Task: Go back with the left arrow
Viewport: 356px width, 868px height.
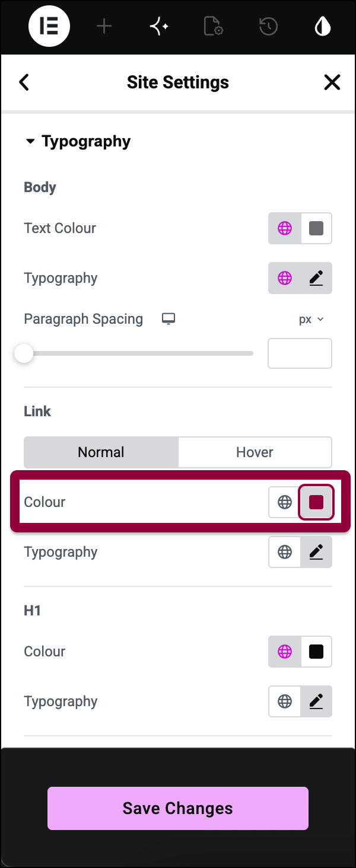Action: [24, 82]
